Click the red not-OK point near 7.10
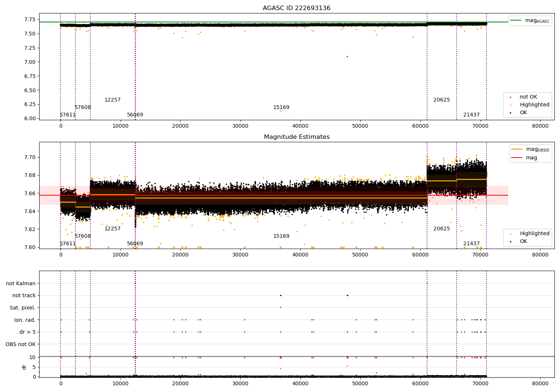The width and height of the screenshot is (560, 392). pyautogui.click(x=347, y=56)
